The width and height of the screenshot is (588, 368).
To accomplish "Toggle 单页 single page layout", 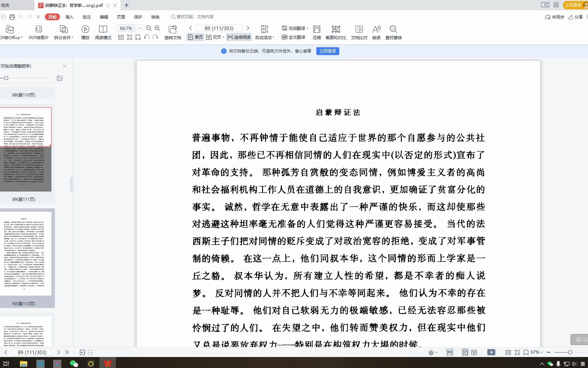I will tap(195, 37).
